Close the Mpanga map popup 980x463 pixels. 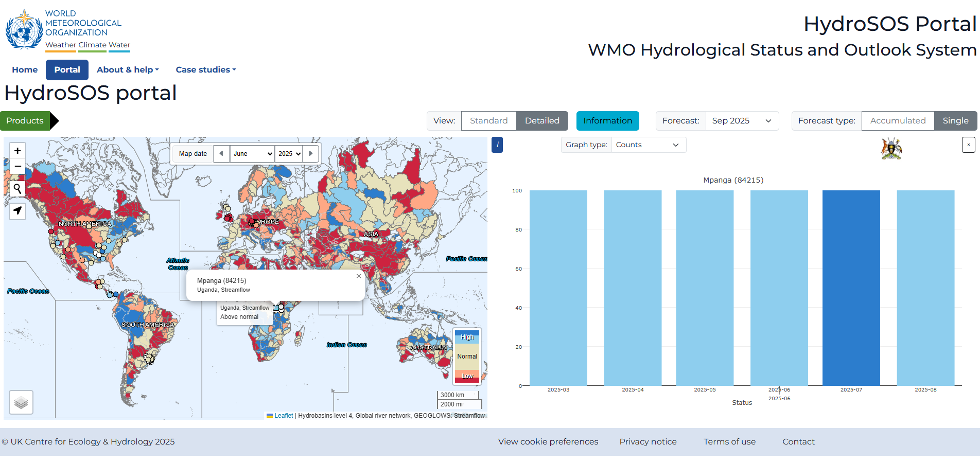pyautogui.click(x=359, y=276)
